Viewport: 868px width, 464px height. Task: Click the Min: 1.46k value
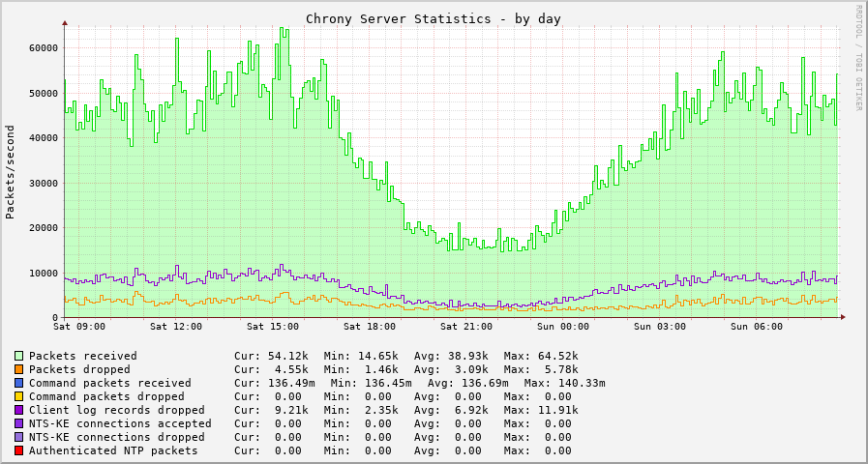coord(361,369)
